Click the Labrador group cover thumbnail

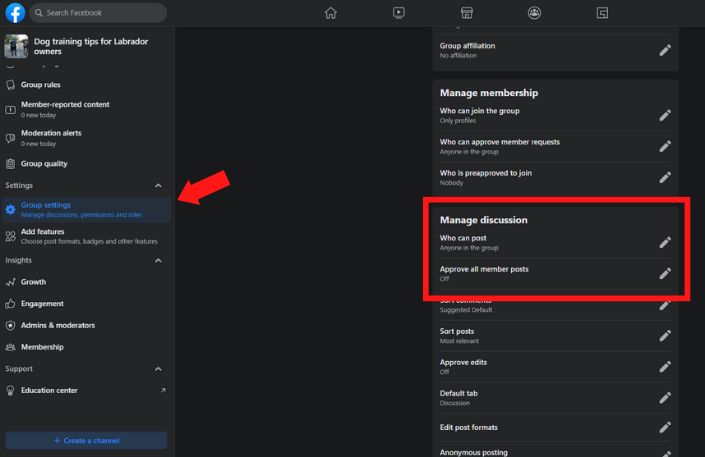point(16,46)
